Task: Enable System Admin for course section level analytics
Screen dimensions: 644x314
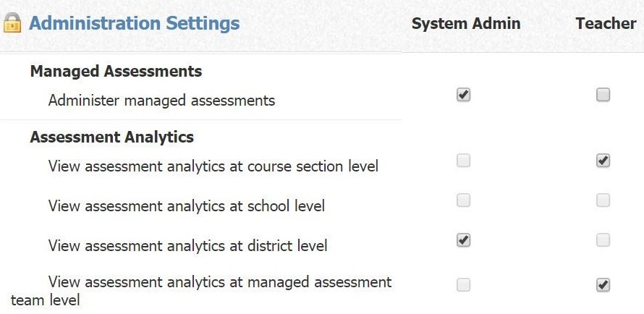Action: [464, 161]
